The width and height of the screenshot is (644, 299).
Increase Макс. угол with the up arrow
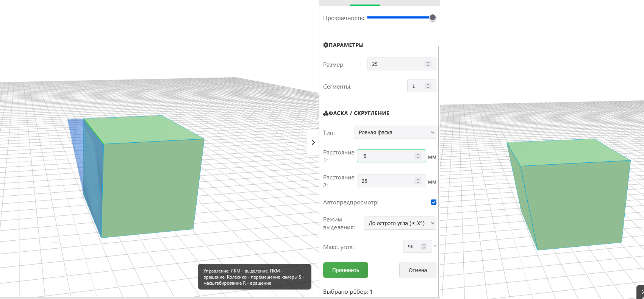(424, 245)
